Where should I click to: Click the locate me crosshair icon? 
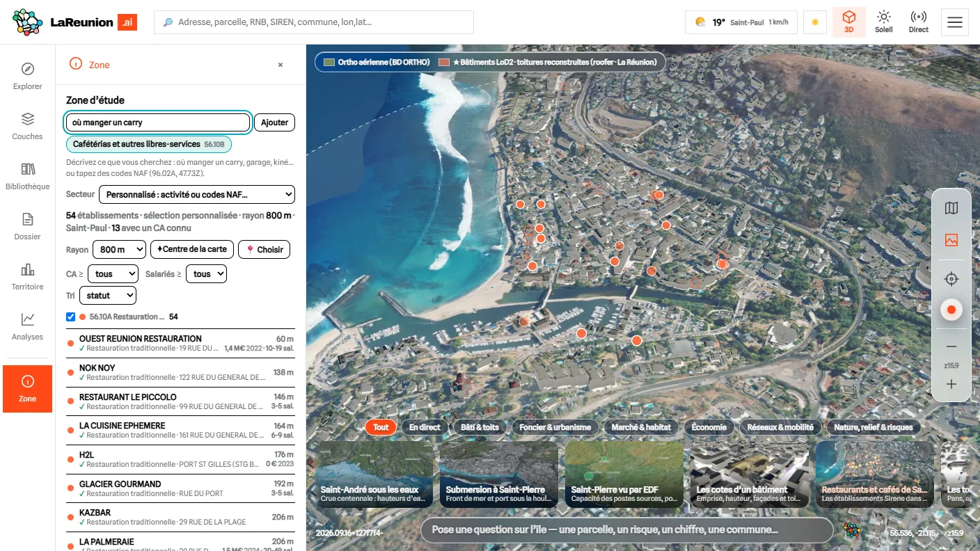pos(951,279)
